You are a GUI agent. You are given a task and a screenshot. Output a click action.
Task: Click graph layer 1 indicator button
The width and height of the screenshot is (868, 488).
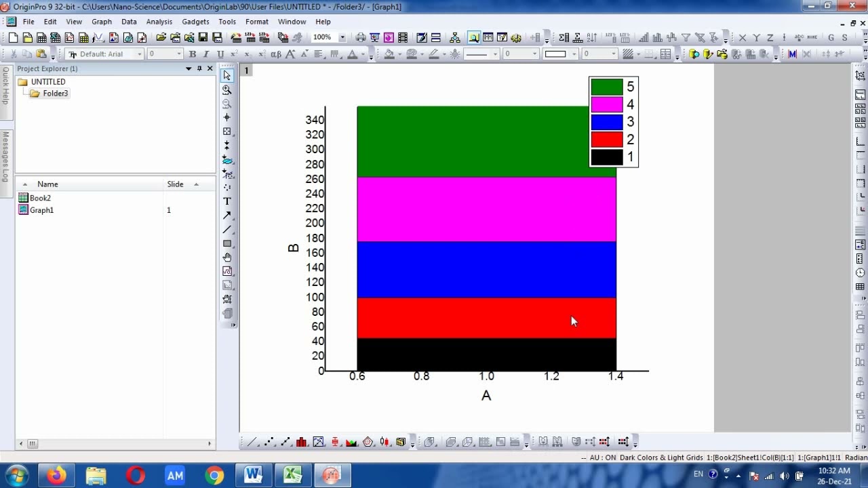(x=247, y=70)
